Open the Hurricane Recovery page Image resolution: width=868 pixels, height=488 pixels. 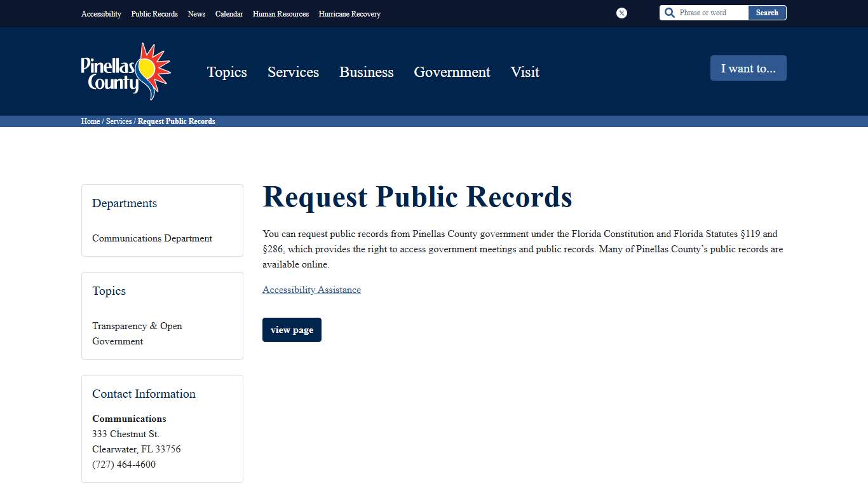(x=349, y=13)
